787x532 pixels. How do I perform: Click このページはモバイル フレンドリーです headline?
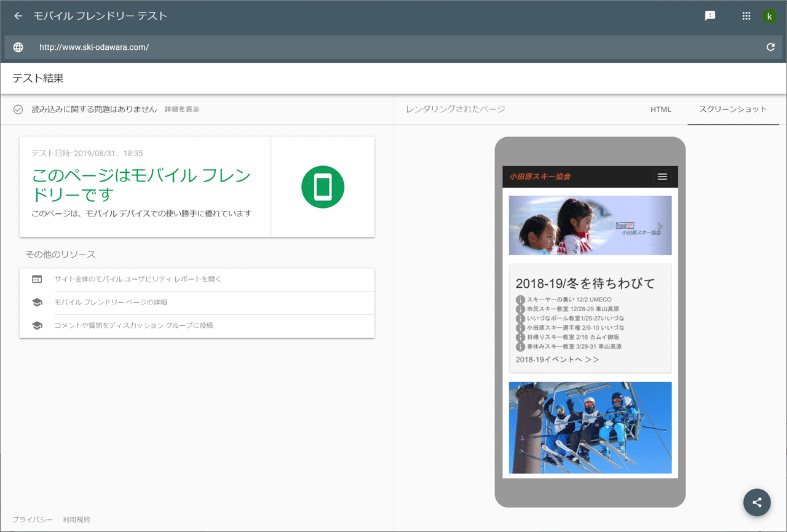(x=141, y=185)
